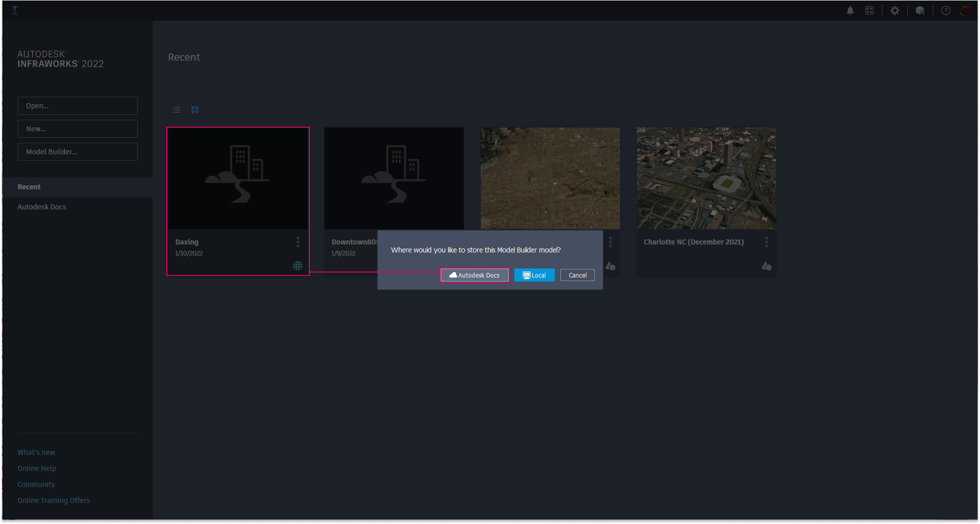Open the Online Training Offers link
The image size is (980, 524).
[x=54, y=500]
